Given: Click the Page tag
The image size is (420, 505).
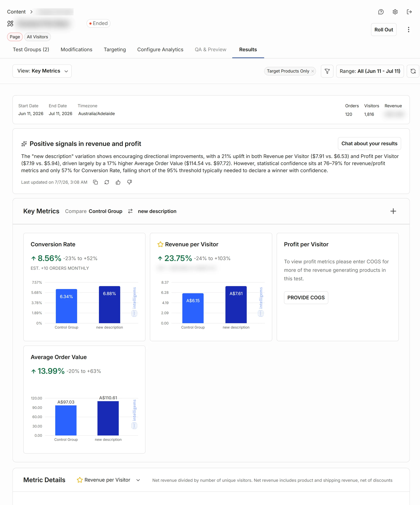Looking at the screenshot, I should point(15,37).
